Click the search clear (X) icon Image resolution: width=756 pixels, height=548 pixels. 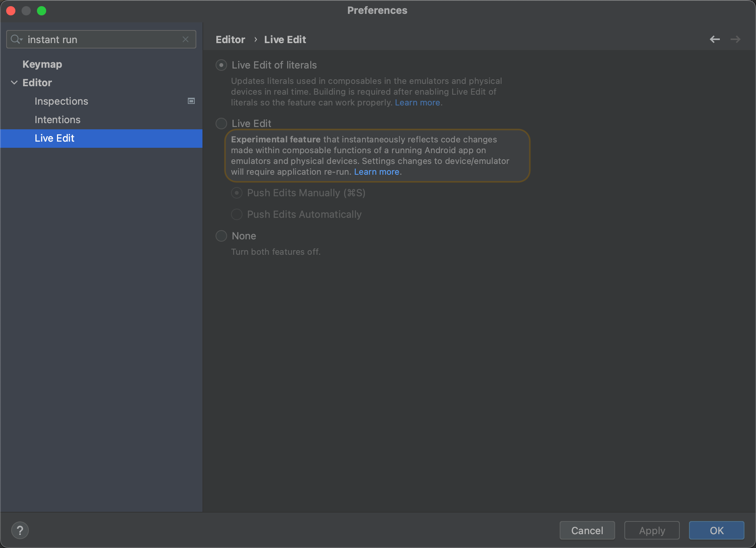pyautogui.click(x=186, y=39)
